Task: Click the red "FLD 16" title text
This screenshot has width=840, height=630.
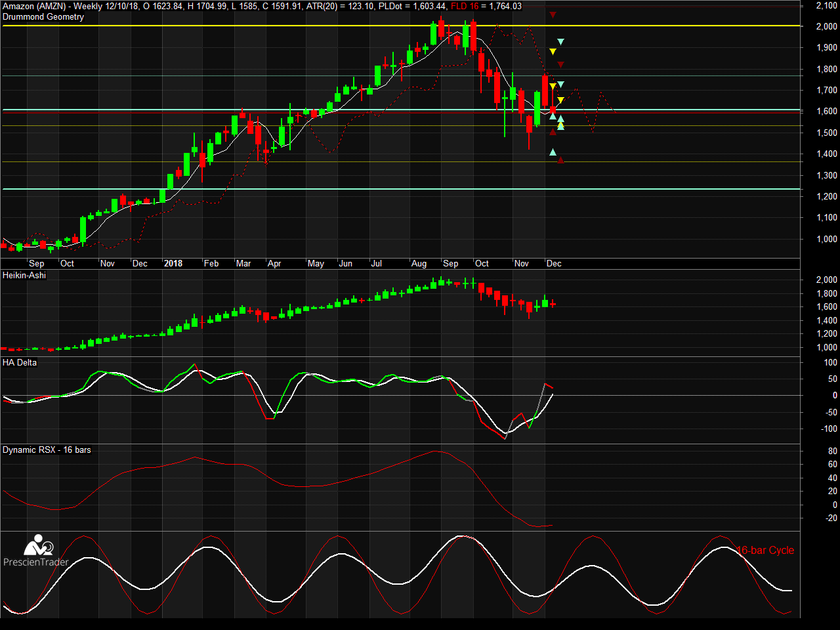Action: 465,7
